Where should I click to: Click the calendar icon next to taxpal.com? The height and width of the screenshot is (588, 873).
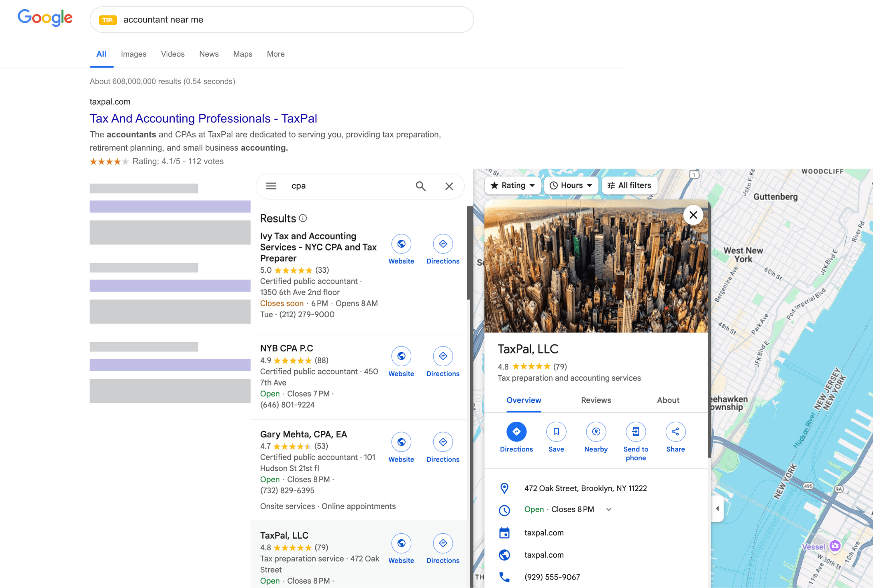coord(504,533)
